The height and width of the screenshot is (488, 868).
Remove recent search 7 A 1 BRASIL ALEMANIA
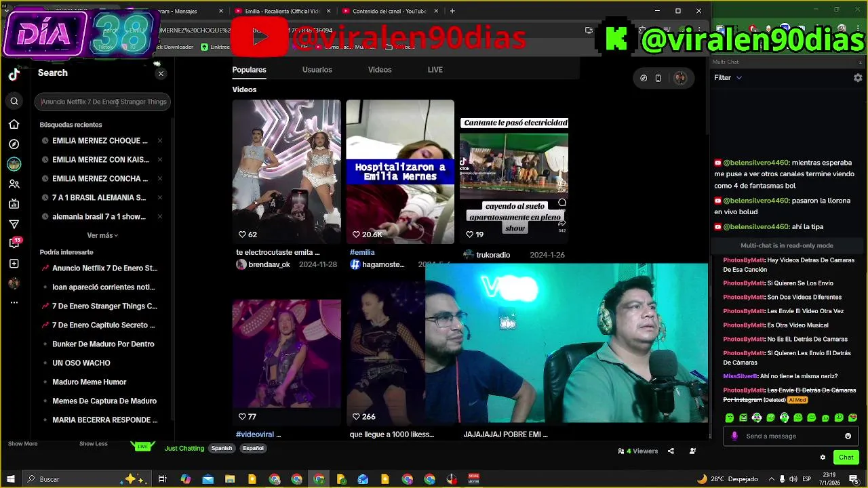pos(160,198)
